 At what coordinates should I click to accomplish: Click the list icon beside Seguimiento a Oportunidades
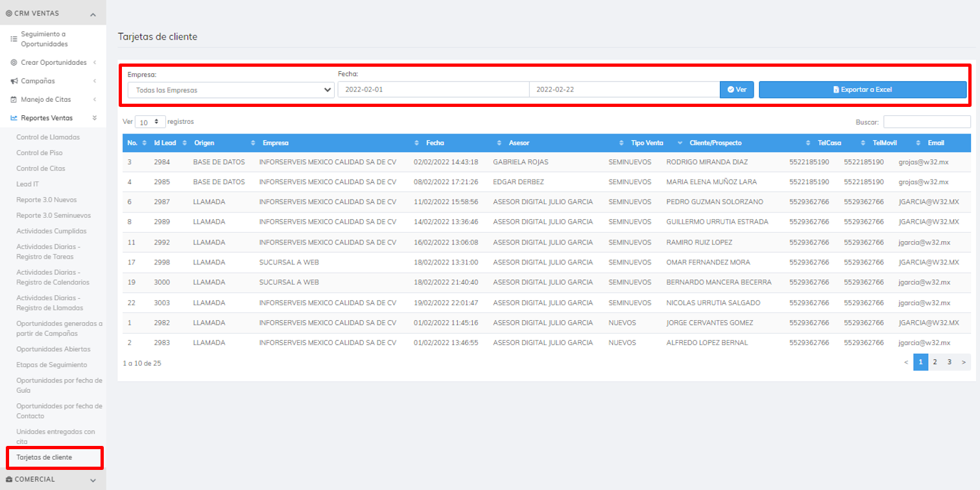[x=14, y=39]
